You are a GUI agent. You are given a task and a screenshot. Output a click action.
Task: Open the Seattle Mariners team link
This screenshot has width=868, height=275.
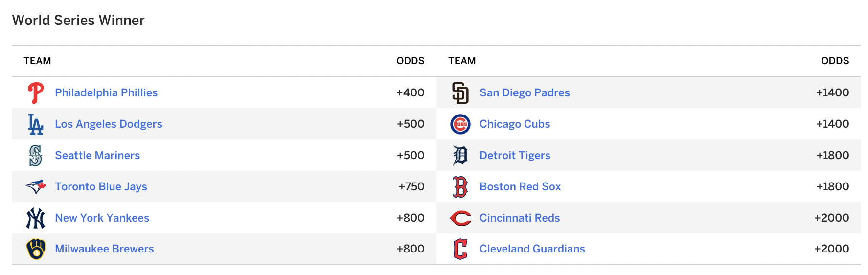(97, 155)
